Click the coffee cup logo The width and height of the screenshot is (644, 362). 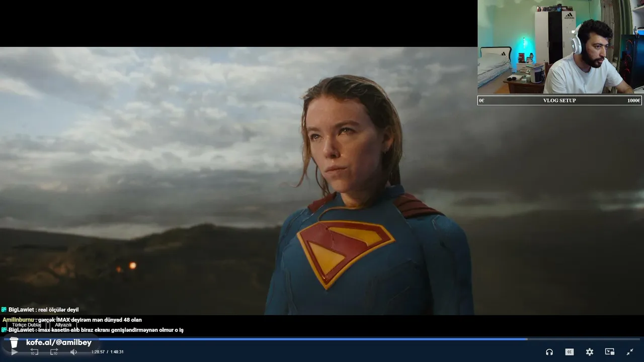(14, 342)
